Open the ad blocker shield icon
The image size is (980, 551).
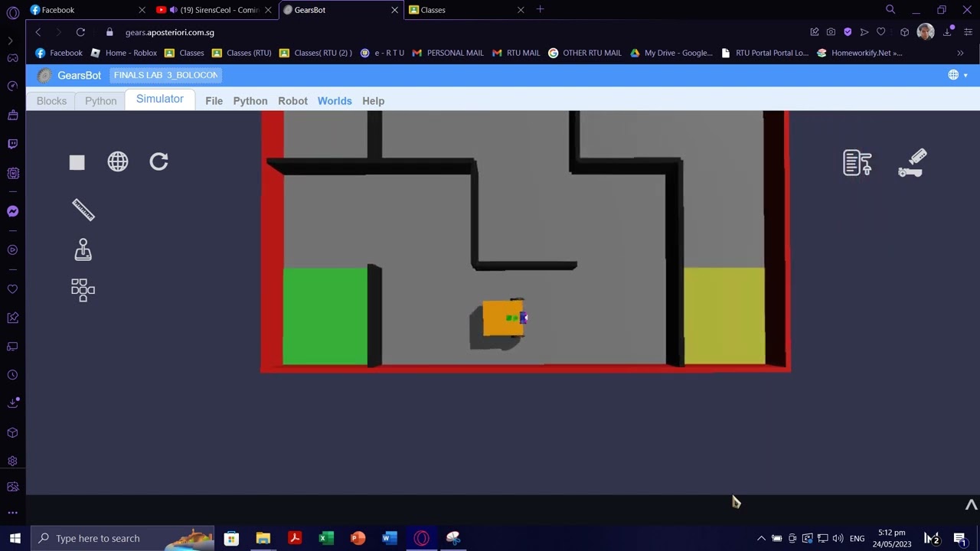(848, 32)
